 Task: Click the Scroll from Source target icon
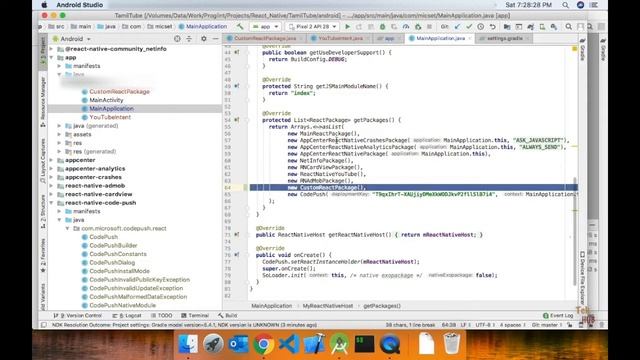177,39
